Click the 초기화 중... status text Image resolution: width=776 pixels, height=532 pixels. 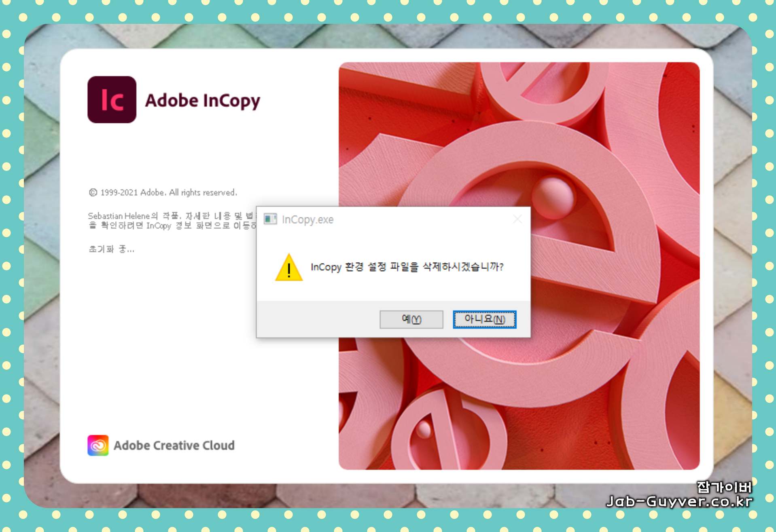coord(111,249)
